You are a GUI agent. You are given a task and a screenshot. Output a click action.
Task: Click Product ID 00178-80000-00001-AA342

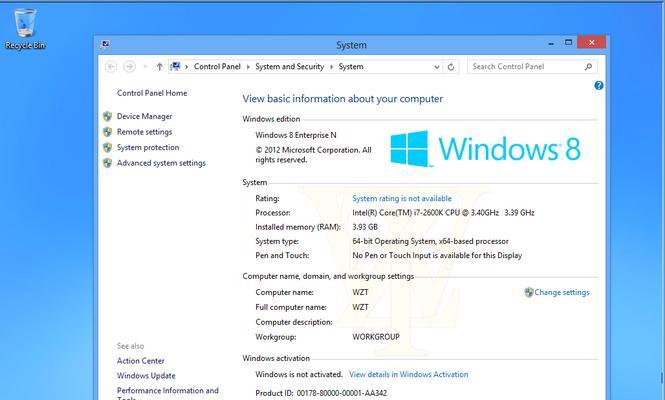tap(321, 393)
